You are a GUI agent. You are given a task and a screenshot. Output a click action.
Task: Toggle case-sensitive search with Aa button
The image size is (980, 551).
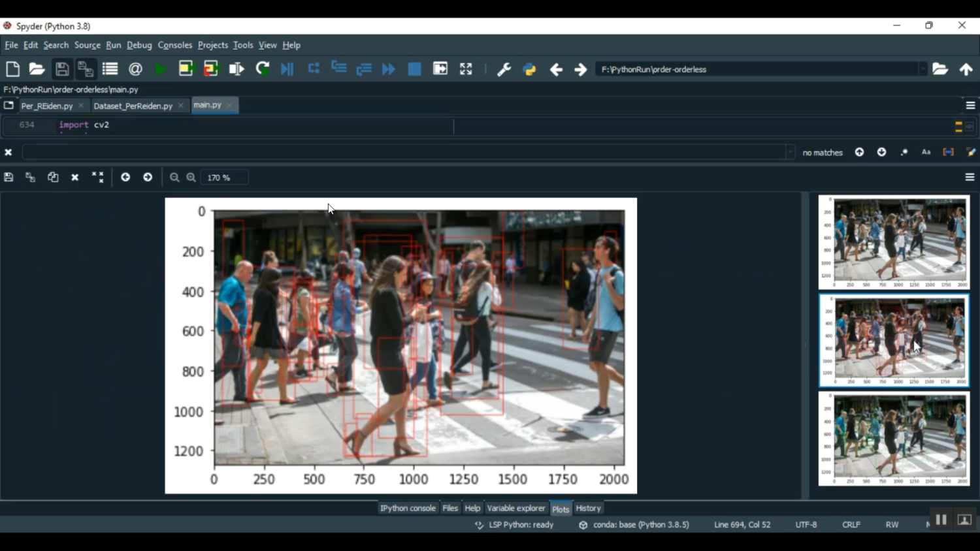[x=926, y=151]
